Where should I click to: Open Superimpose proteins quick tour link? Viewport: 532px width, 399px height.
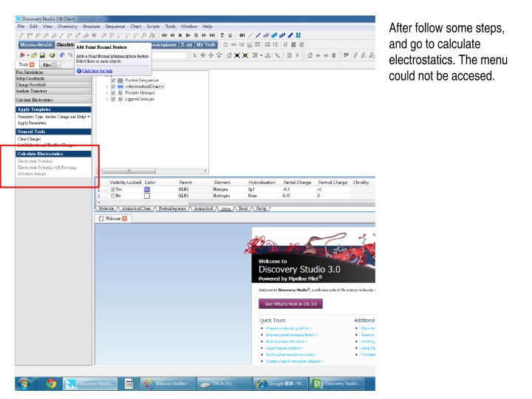coord(284,348)
